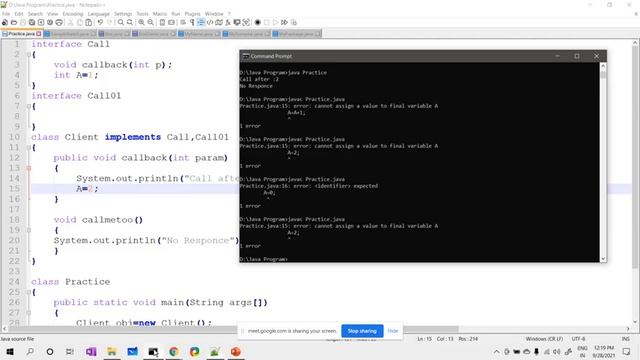Save the current recorded macro icon
The width and height of the screenshot is (640, 360).
293,22
